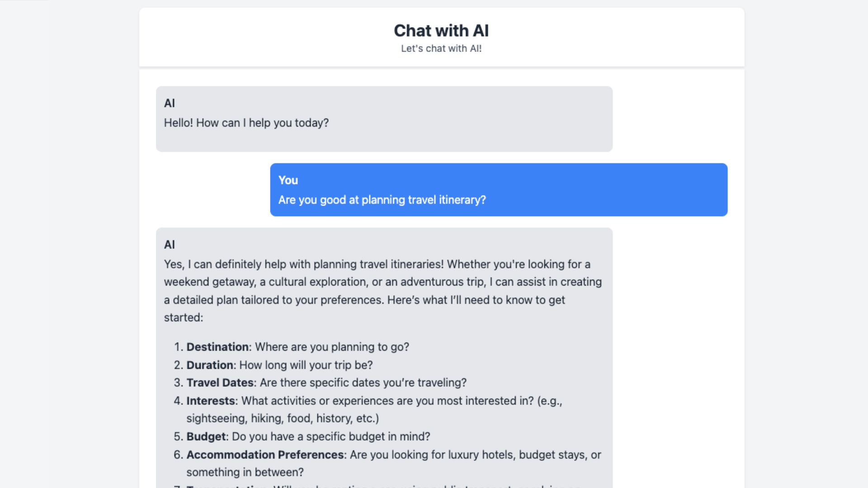The height and width of the screenshot is (488, 868).
Task: Click the bold "Interests" list label
Action: [x=211, y=401]
